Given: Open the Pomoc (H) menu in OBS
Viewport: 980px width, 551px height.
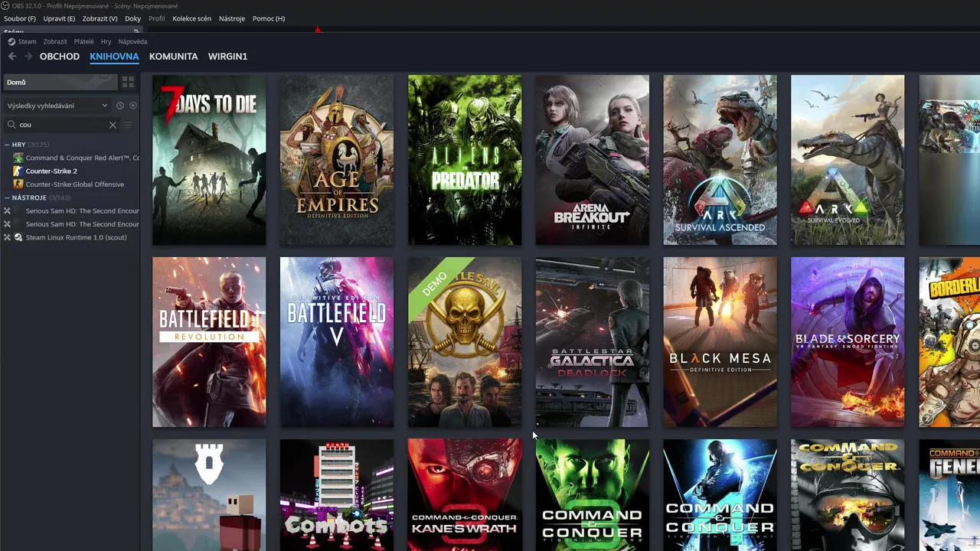Looking at the screenshot, I should coord(269,18).
